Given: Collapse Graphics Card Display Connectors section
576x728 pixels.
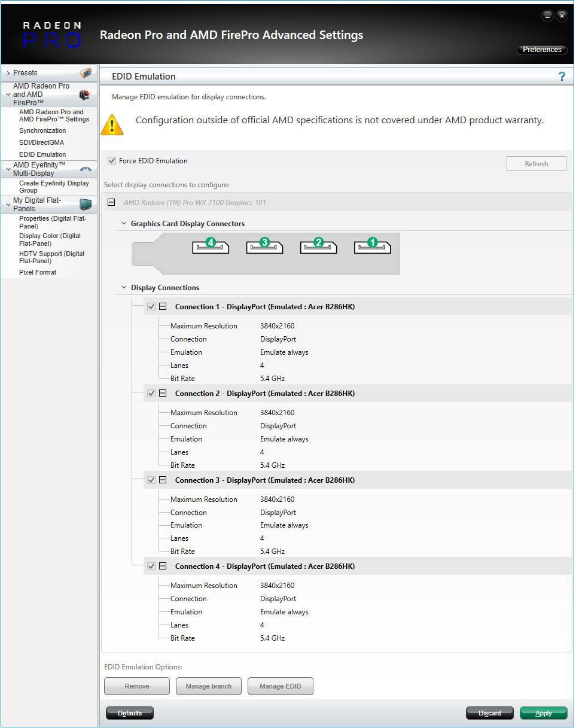Looking at the screenshot, I should (124, 224).
